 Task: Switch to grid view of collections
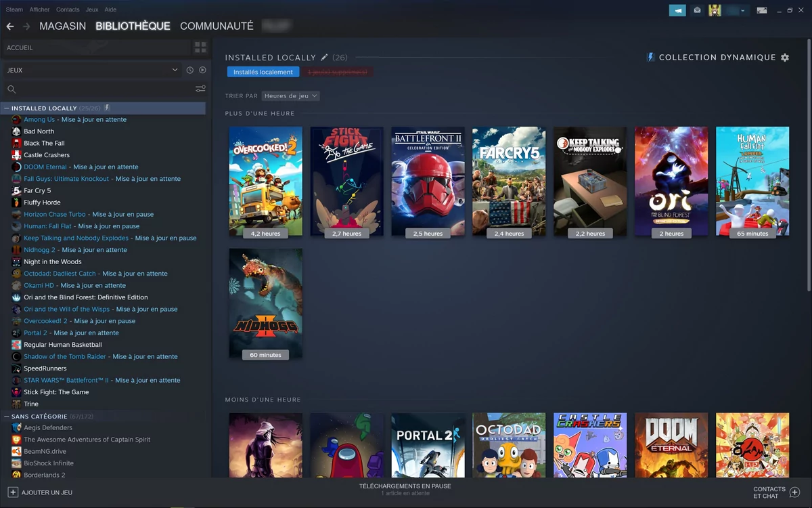[200, 47]
